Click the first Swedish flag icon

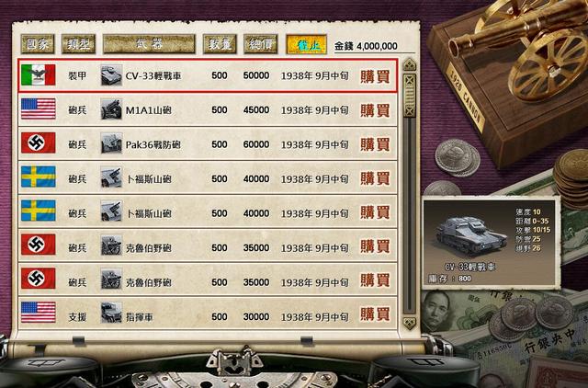(x=39, y=177)
